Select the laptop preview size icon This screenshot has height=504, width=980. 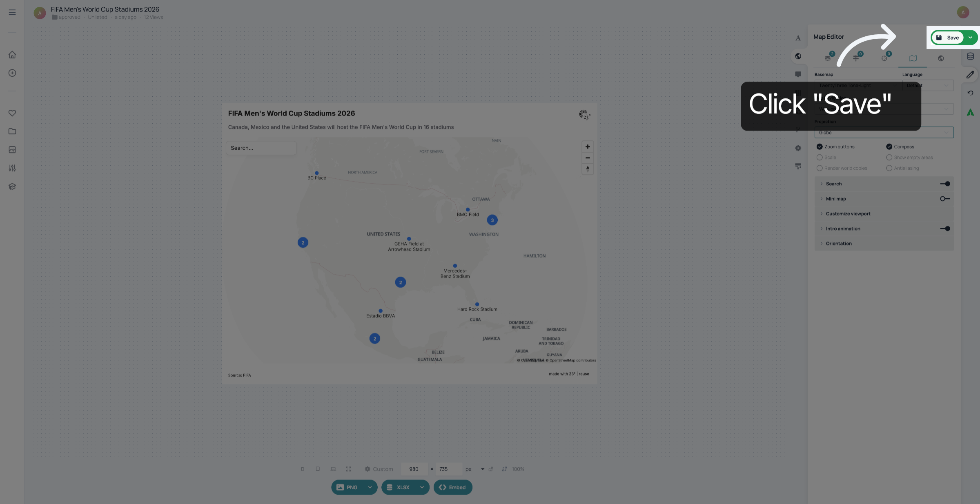point(333,469)
